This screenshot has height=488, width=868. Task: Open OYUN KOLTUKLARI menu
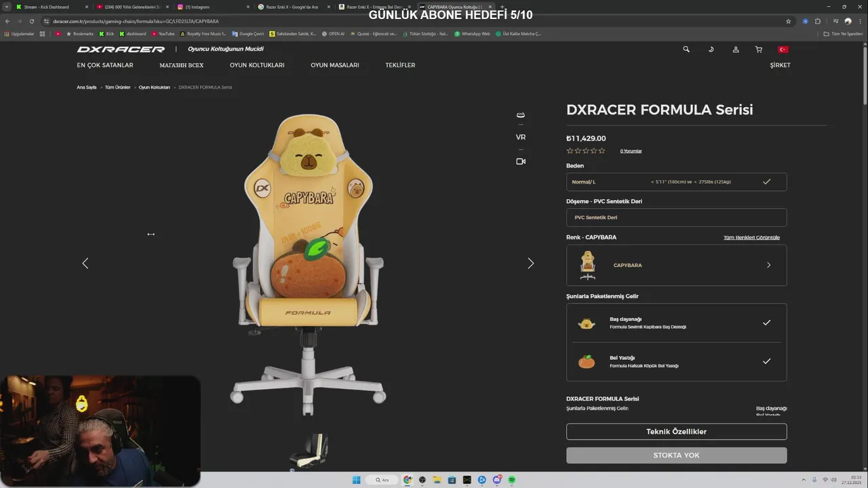[257, 65]
